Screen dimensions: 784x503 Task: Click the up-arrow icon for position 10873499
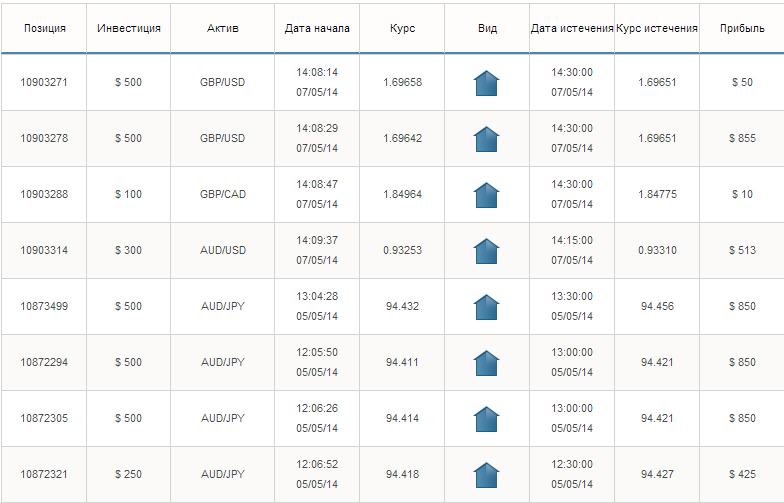(486, 307)
